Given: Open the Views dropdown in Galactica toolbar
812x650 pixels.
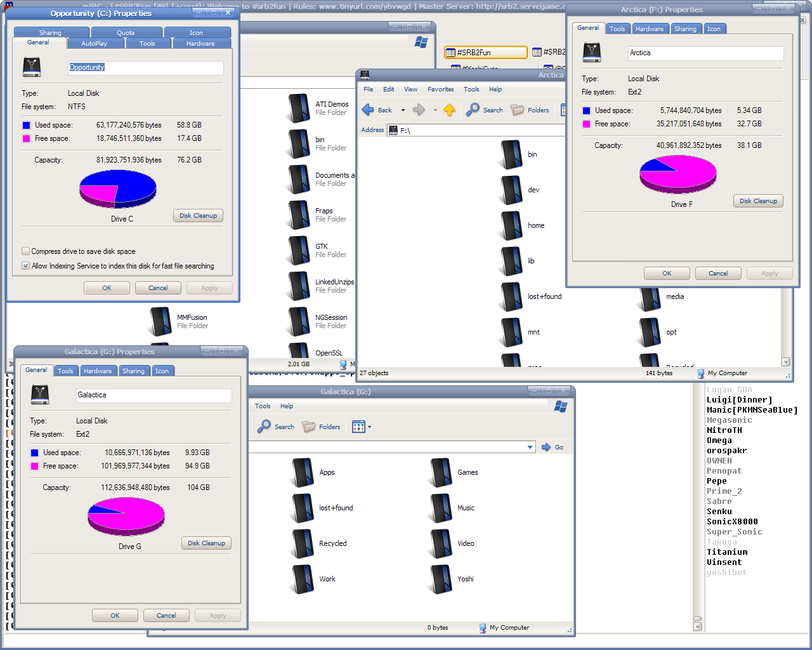Looking at the screenshot, I should pyautogui.click(x=369, y=427).
